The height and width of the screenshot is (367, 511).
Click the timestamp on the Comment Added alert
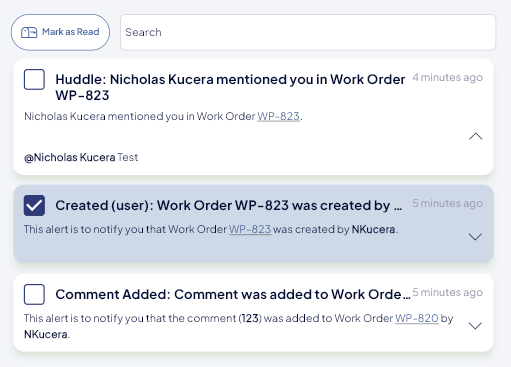click(447, 292)
